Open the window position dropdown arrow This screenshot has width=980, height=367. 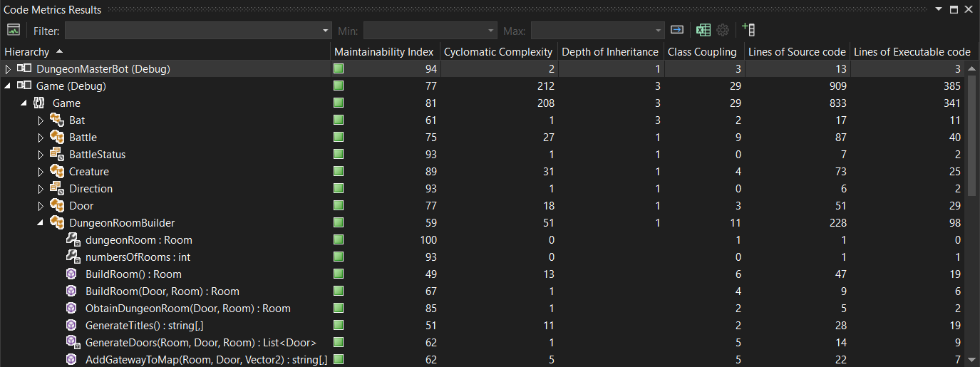click(x=939, y=9)
